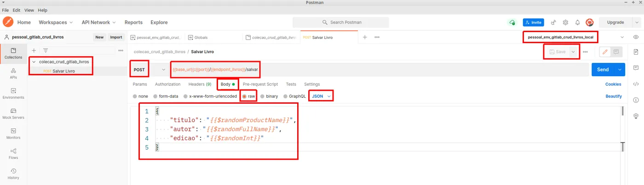This screenshot has height=185, width=644.
Task: Switch to the Pre-request Script tab
Action: 260,84
